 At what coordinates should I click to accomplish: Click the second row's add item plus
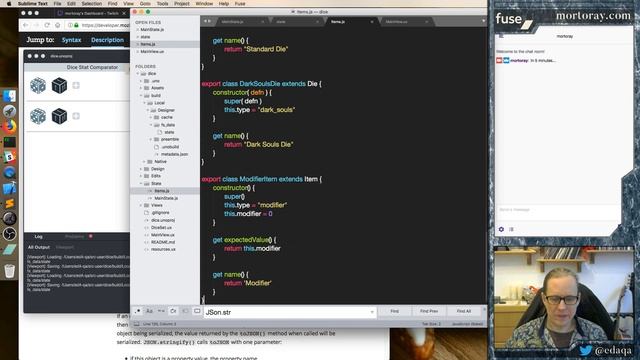[76, 116]
